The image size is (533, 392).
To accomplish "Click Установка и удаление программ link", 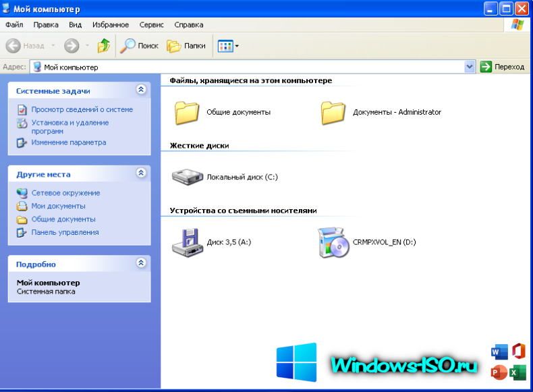I will click(70, 127).
